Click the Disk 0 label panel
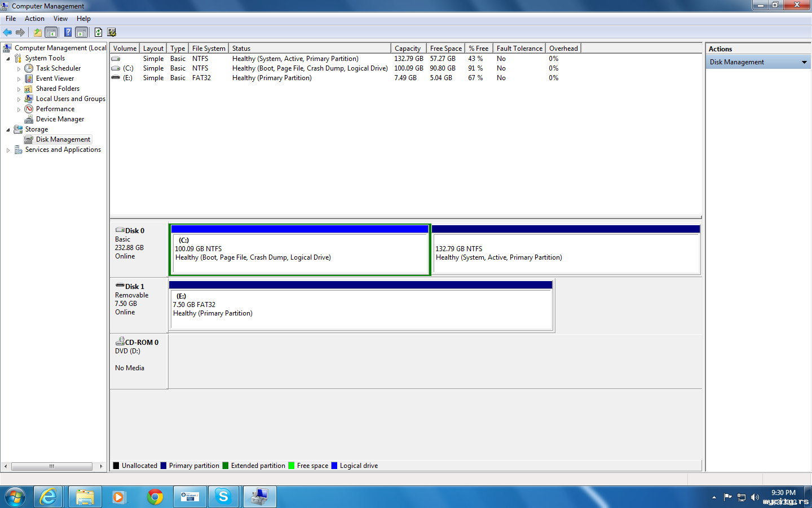Screen dimensions: 812x508 (139, 249)
